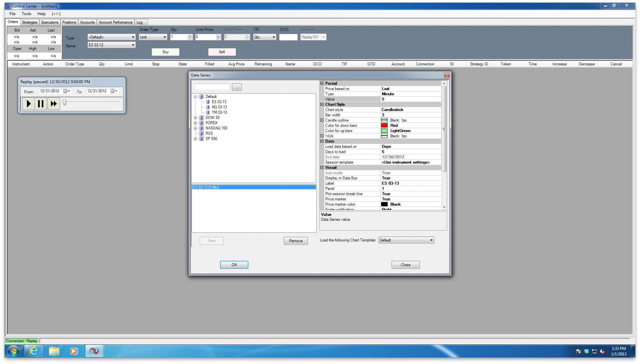Click the Red down bars color swatch

[x=384, y=126]
